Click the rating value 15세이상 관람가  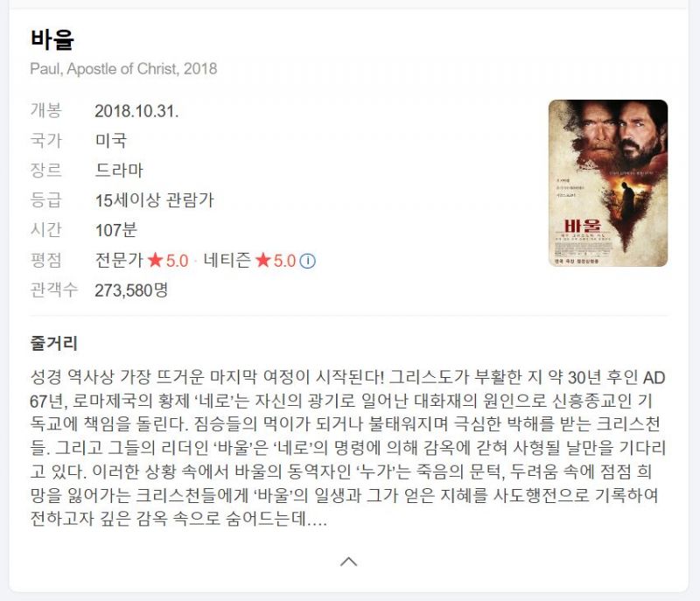point(155,200)
